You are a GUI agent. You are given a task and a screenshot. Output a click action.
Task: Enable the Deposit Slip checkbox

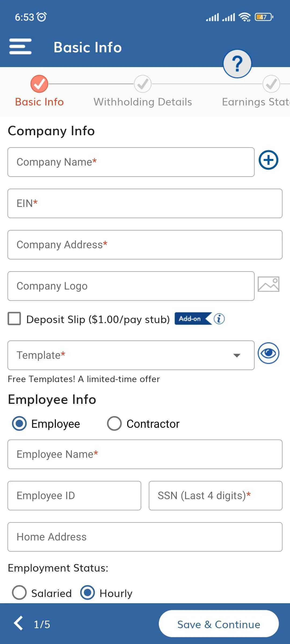[14, 319]
